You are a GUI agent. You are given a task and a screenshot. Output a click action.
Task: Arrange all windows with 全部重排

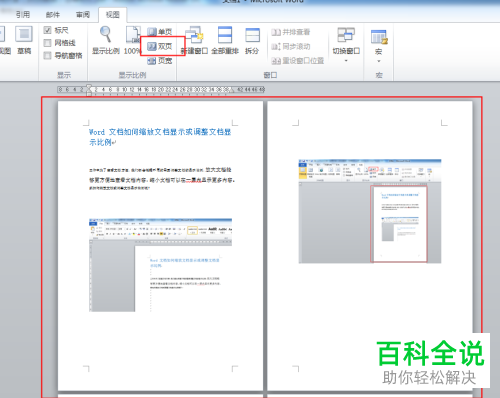tap(225, 40)
